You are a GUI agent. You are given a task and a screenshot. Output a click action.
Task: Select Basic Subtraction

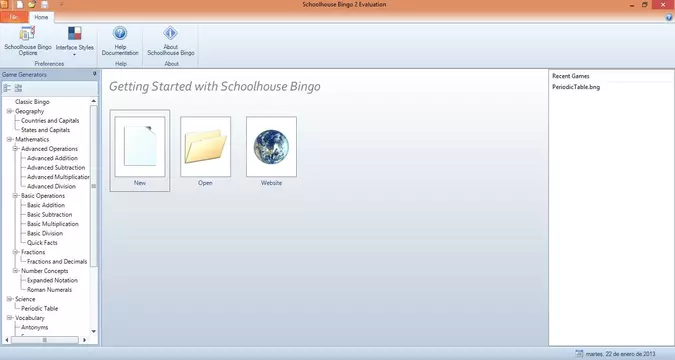coord(50,214)
